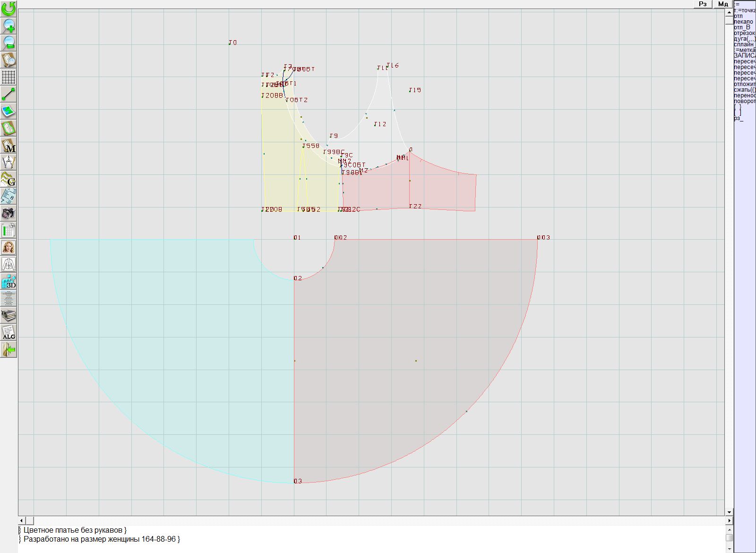The width and height of the screenshot is (756, 553).
Task: Click the door exit arrow icon
Action: coord(9,350)
